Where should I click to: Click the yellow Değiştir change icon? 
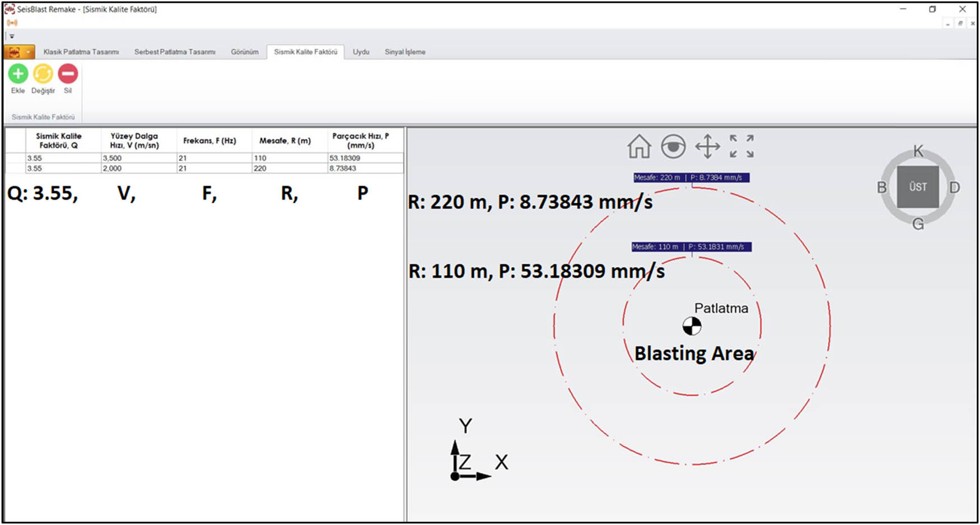pos(43,73)
